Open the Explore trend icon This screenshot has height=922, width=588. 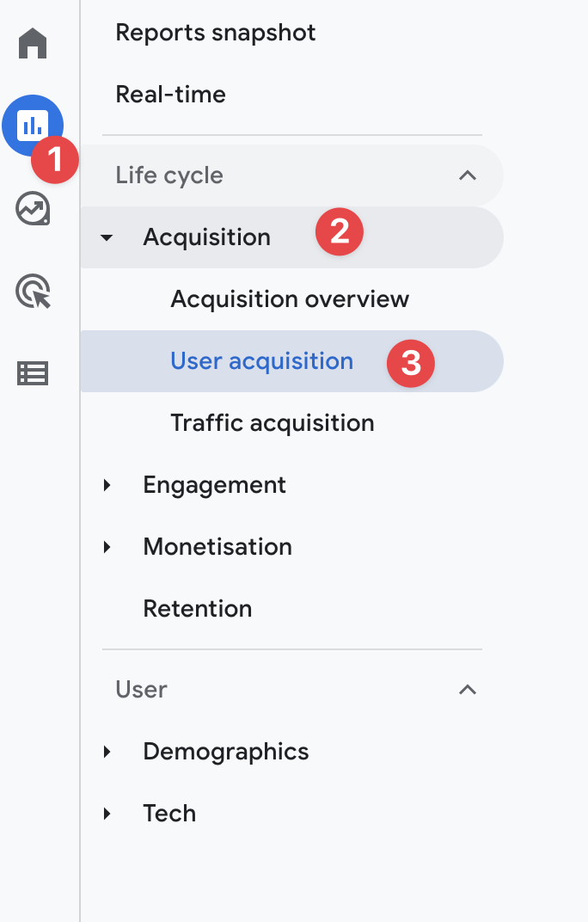coord(33,209)
